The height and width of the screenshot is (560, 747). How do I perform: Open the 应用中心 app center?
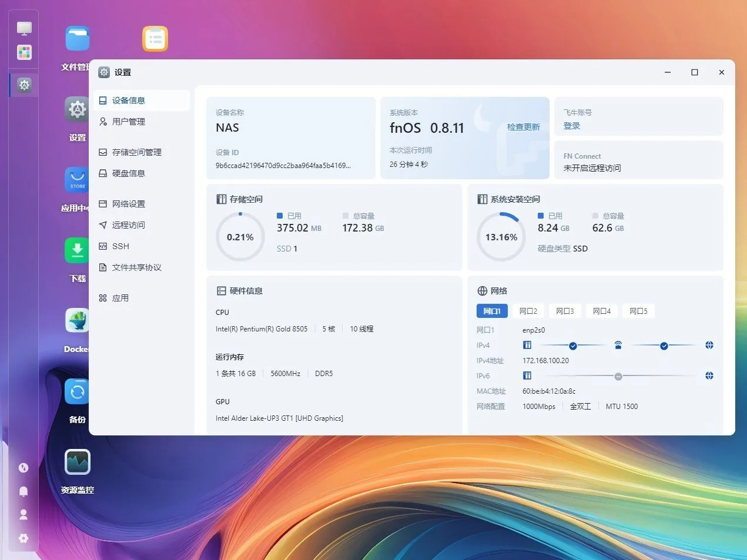click(77, 180)
